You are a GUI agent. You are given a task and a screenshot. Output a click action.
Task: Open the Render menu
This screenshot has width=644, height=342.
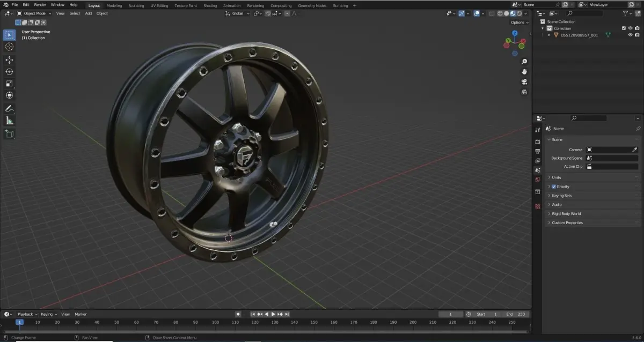tap(40, 5)
